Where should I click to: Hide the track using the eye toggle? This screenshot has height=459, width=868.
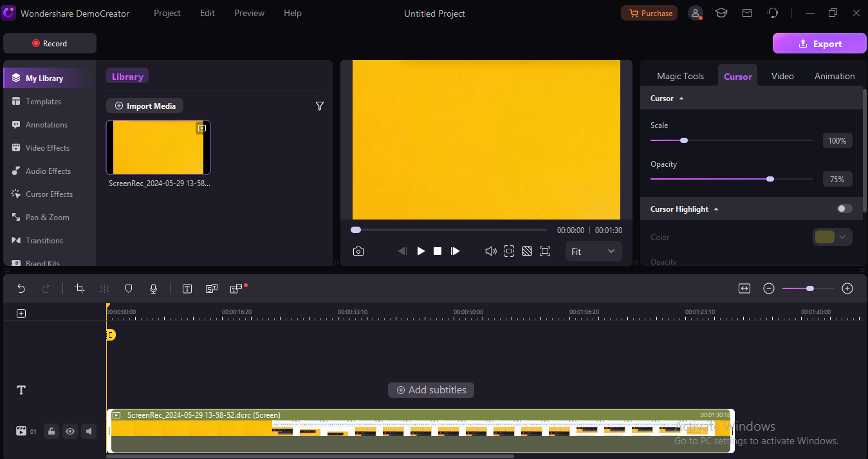click(70, 431)
